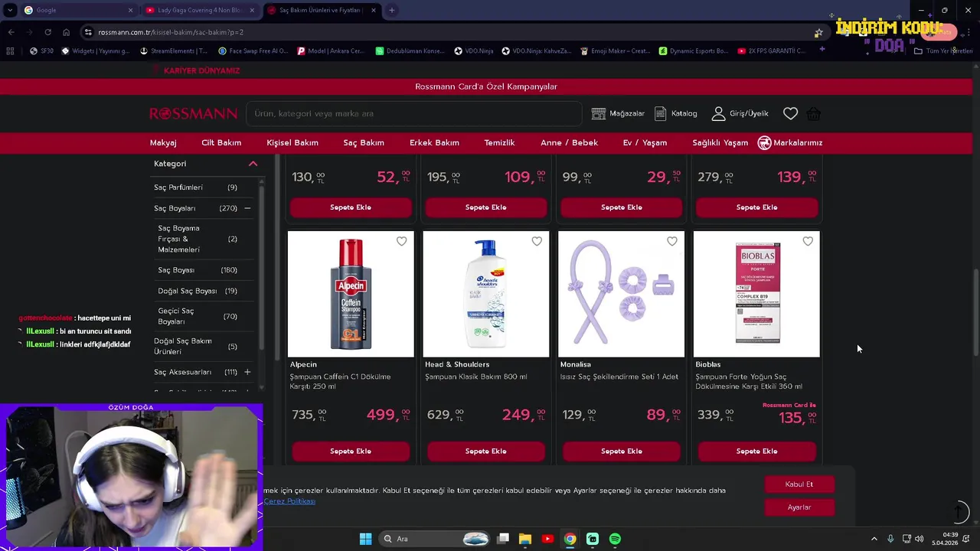Image resolution: width=980 pixels, height=551 pixels.
Task: Open the Mağazalar store locator
Action: point(618,113)
